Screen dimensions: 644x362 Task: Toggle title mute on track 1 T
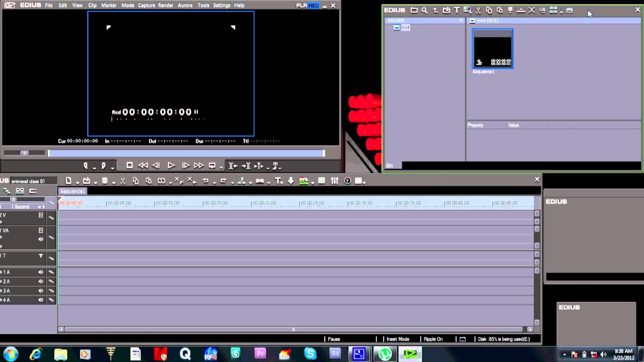pyautogui.click(x=41, y=256)
